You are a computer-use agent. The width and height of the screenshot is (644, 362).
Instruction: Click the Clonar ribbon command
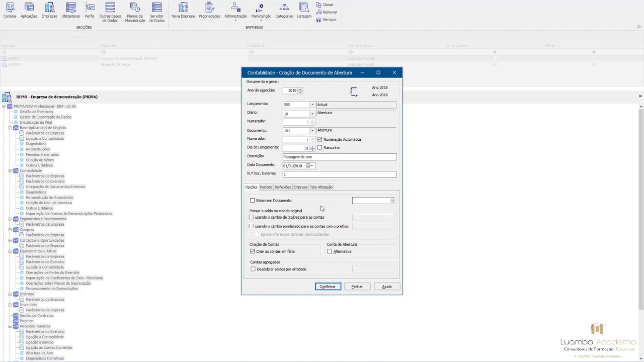click(325, 5)
